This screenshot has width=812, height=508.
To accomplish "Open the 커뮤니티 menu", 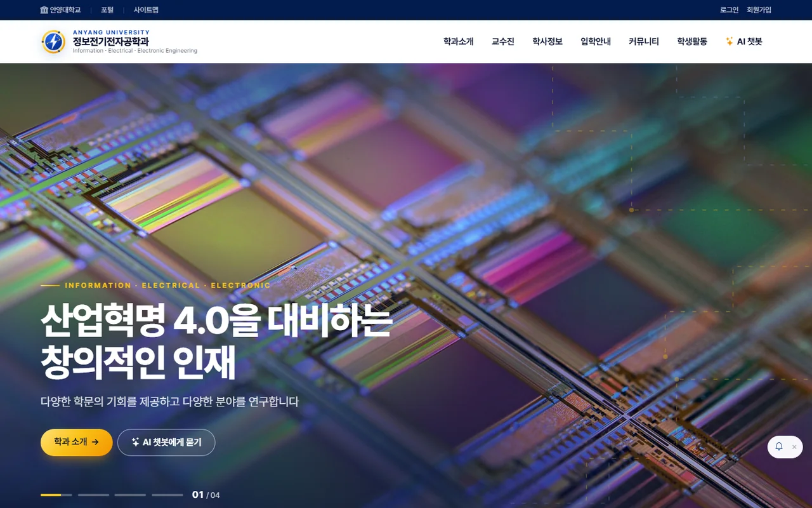I will click(644, 42).
